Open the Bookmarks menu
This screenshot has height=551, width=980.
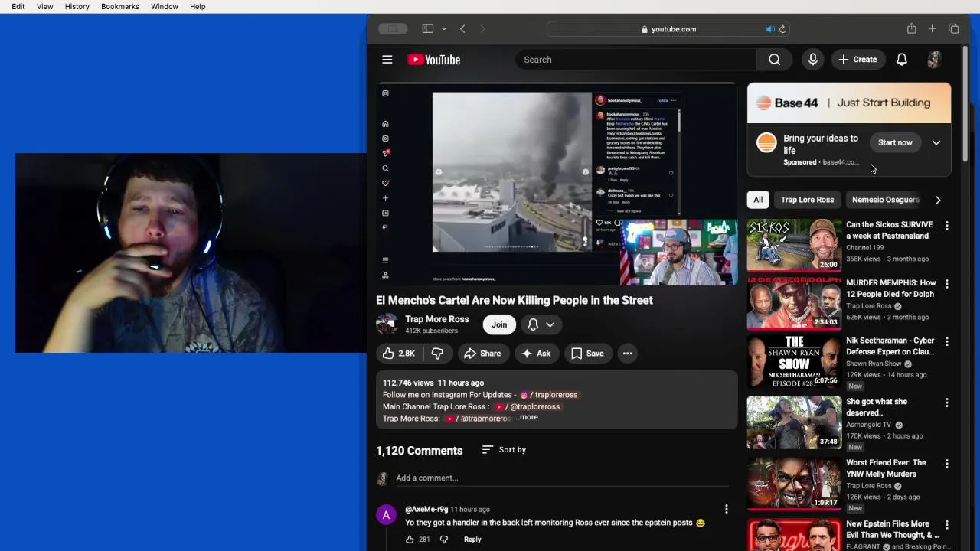tap(119, 6)
